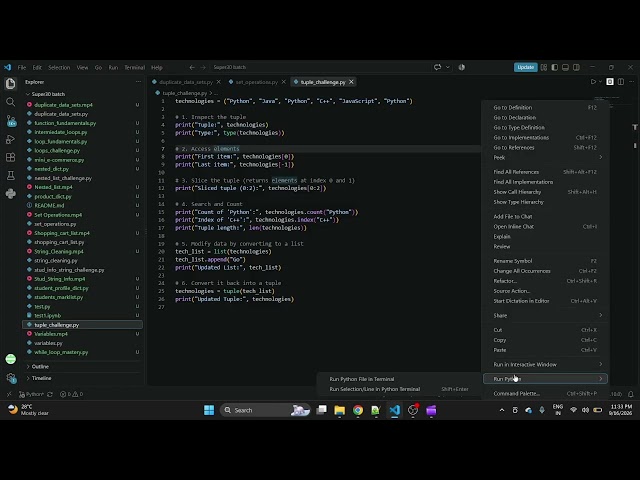The height and width of the screenshot is (480, 640).
Task: Open Manage gear in activity bar
Action: point(11,378)
